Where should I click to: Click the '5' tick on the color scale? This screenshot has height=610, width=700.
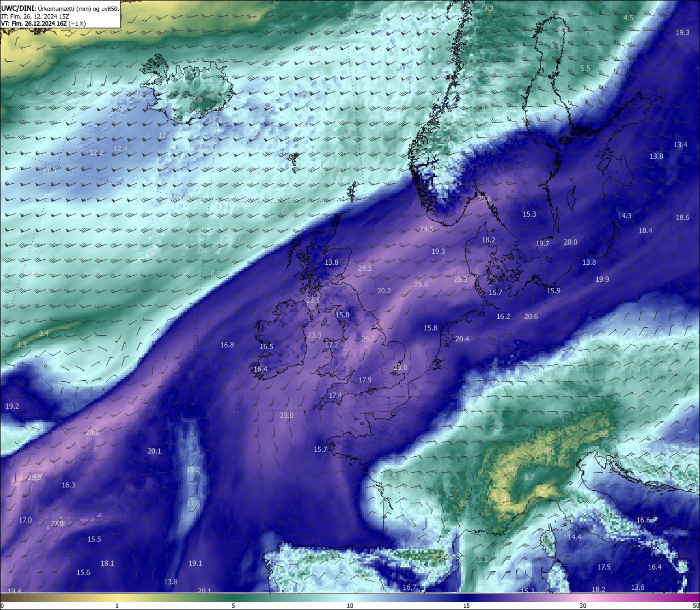[234, 606]
